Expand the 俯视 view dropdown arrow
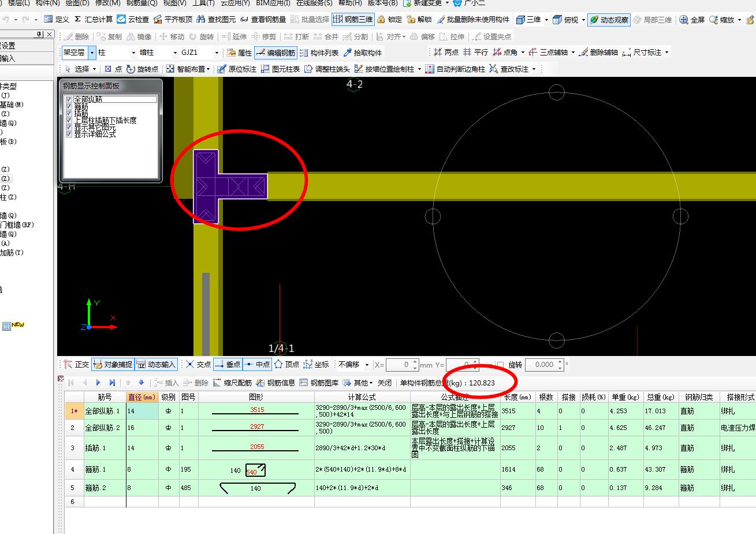756x534 pixels. [583, 20]
